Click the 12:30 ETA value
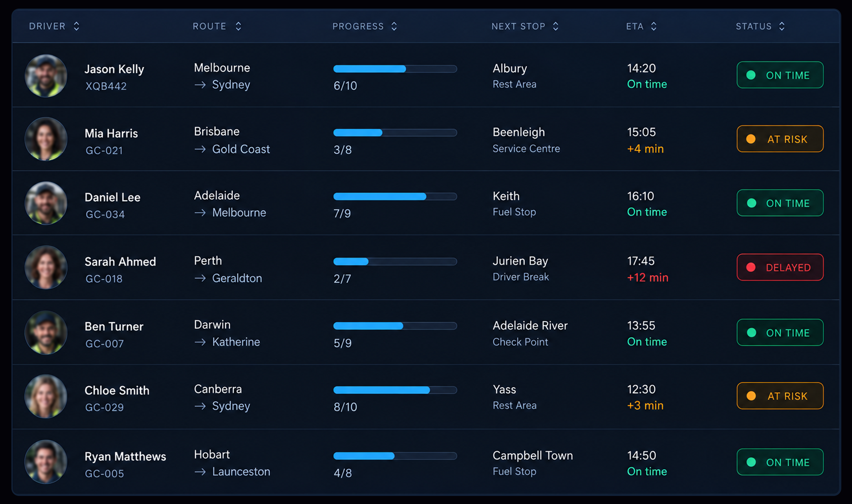 641,389
